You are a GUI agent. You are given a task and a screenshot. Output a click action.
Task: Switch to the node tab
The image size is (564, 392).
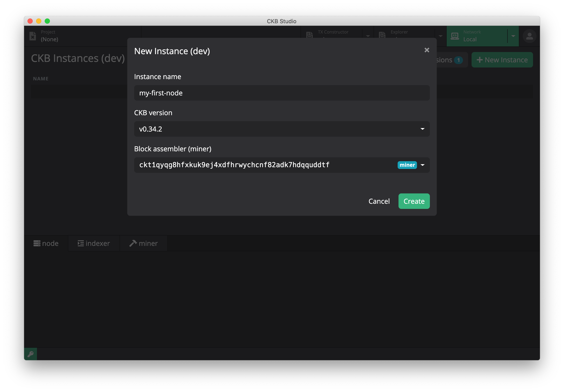pyautogui.click(x=46, y=243)
